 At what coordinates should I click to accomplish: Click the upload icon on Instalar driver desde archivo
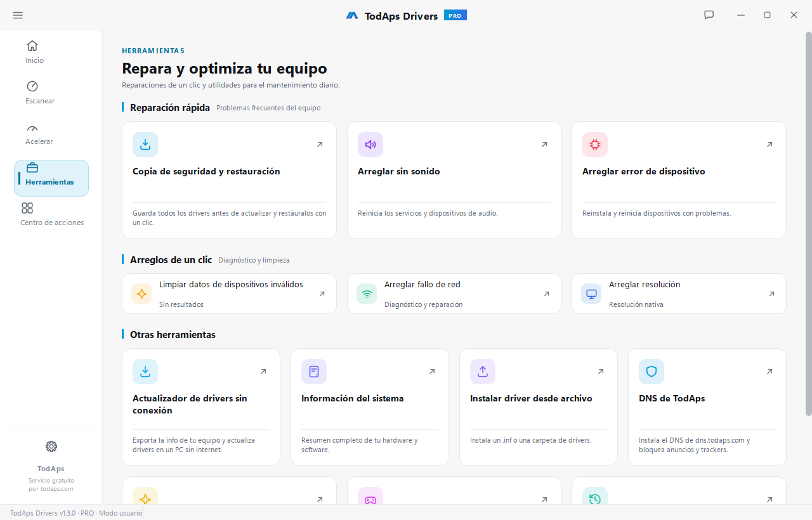click(483, 372)
